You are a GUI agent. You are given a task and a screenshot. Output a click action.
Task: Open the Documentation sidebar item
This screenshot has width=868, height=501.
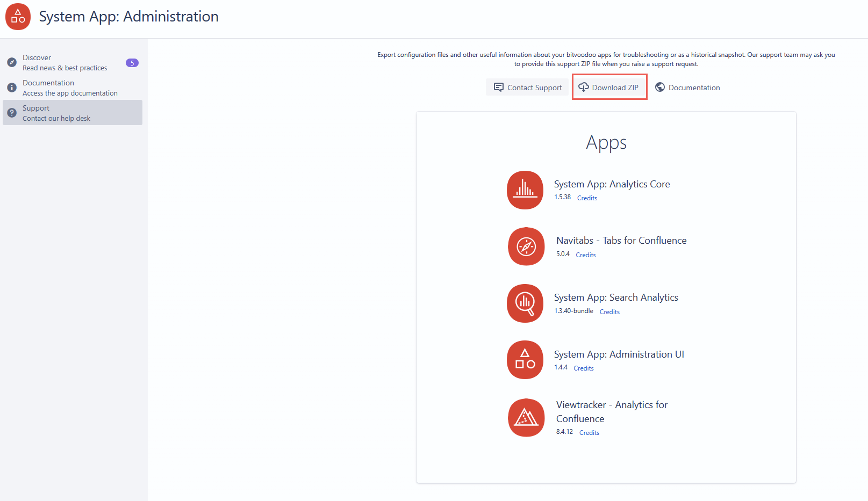(x=70, y=88)
